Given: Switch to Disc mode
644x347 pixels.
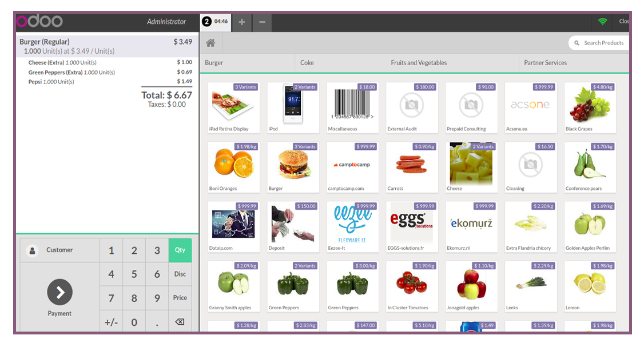Looking at the screenshot, I should click(180, 274).
